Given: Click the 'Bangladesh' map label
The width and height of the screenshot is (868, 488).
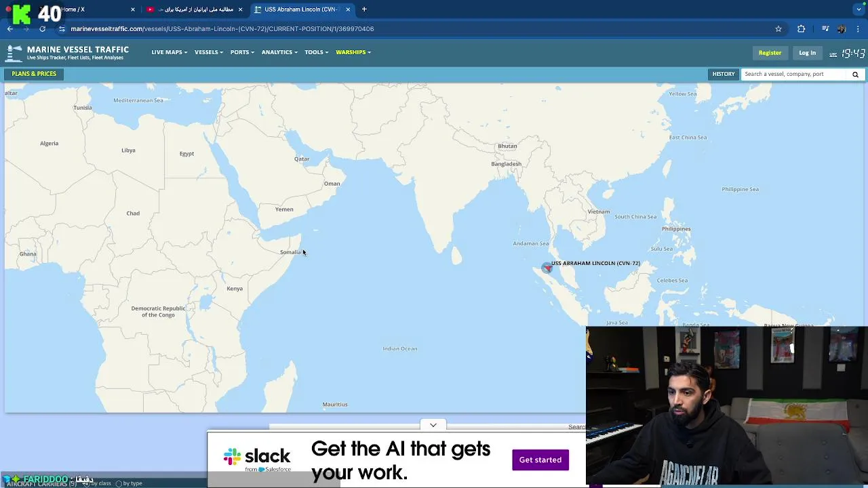Looking at the screenshot, I should tap(507, 164).
